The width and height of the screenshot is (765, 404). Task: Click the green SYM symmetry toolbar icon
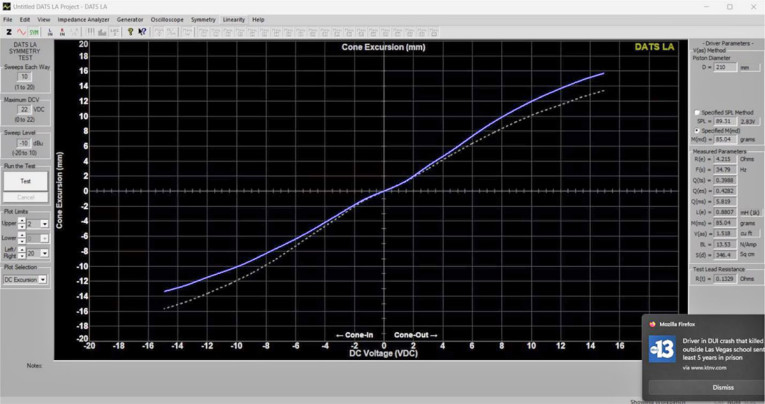tap(33, 31)
